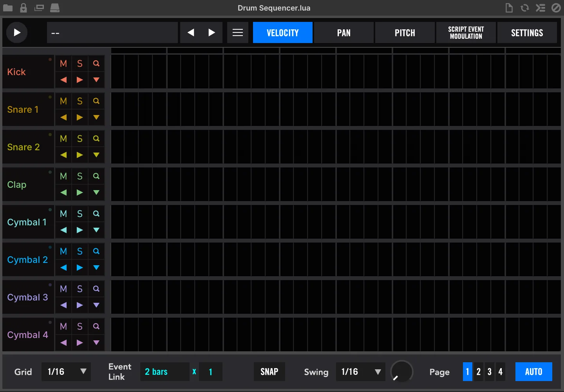This screenshot has height=392, width=564.
Task: Click the Swing amount knob
Action: coord(402,372)
